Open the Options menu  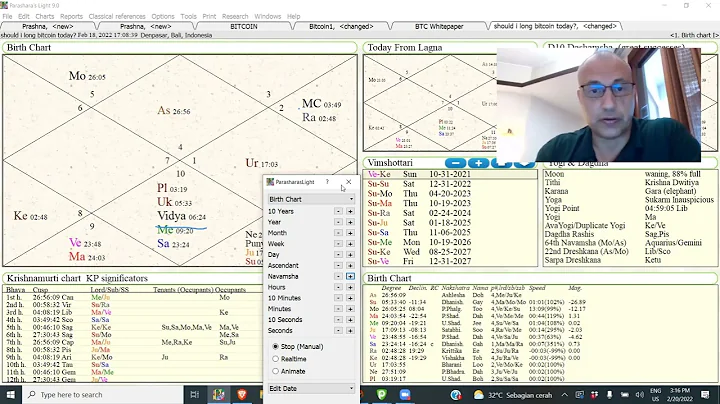click(163, 16)
